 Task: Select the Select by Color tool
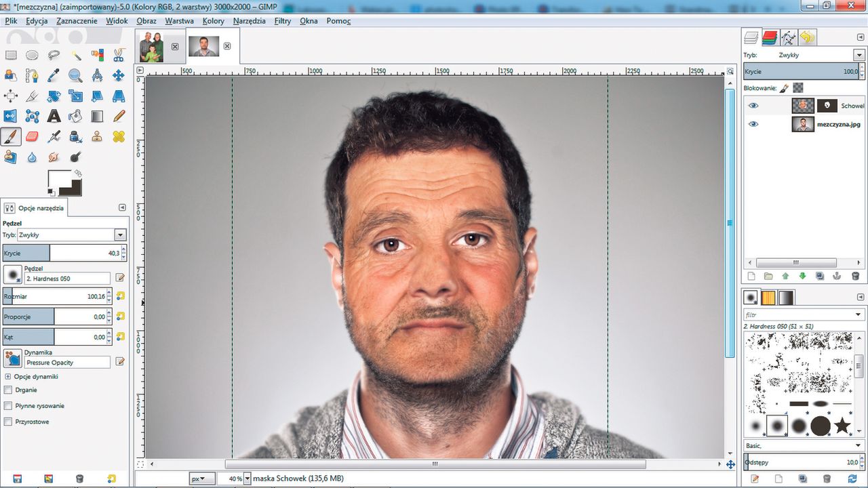click(98, 55)
